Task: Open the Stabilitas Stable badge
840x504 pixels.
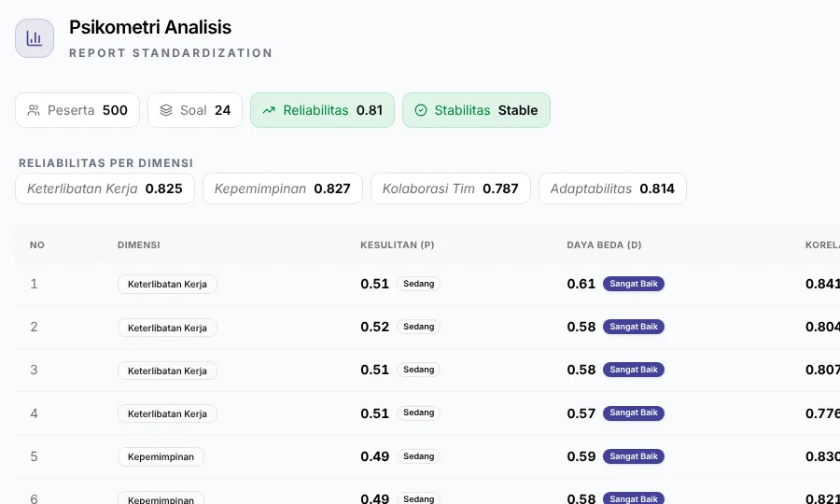Action: click(x=476, y=110)
